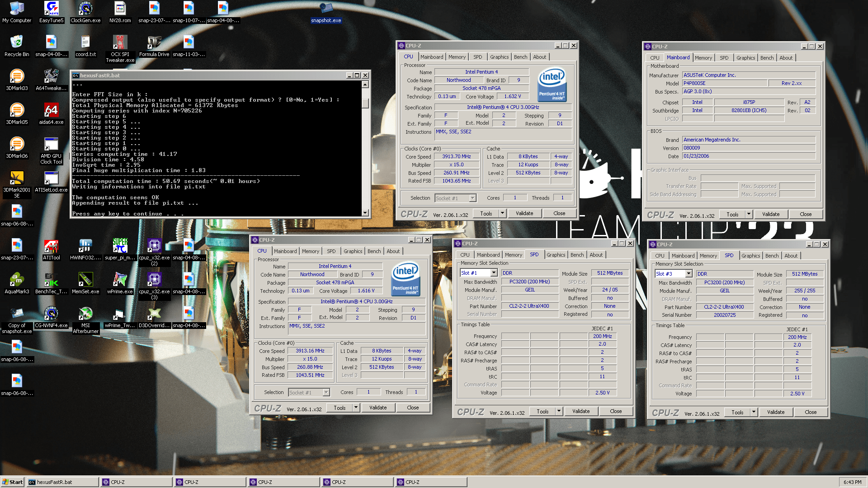Activate hexusFastR.bat in the taskbar
This screenshot has height=488, width=868.
tap(62, 482)
